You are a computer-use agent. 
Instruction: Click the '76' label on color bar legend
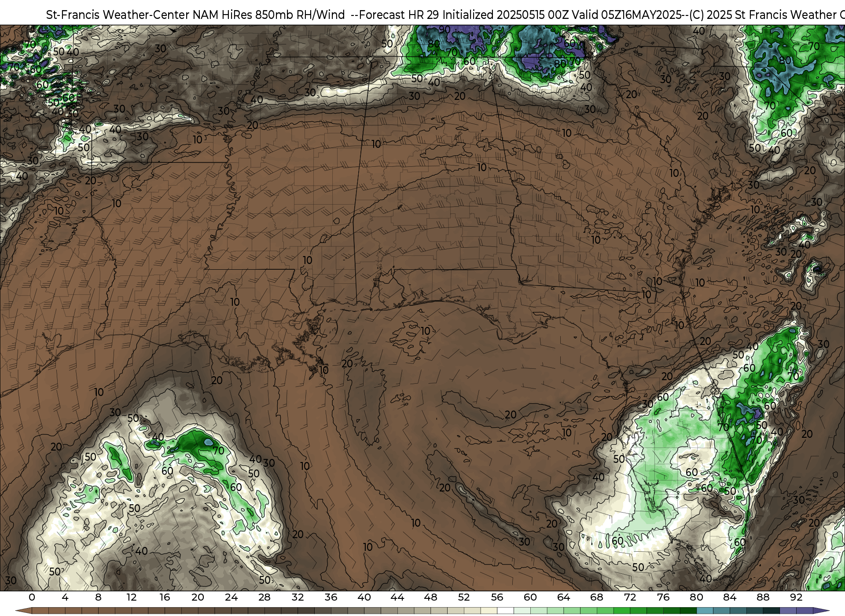click(x=663, y=598)
